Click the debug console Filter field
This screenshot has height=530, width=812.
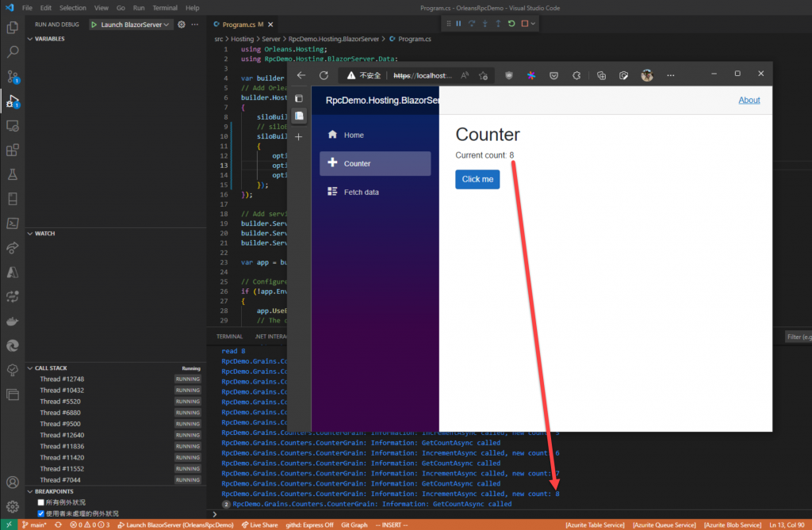coord(799,337)
